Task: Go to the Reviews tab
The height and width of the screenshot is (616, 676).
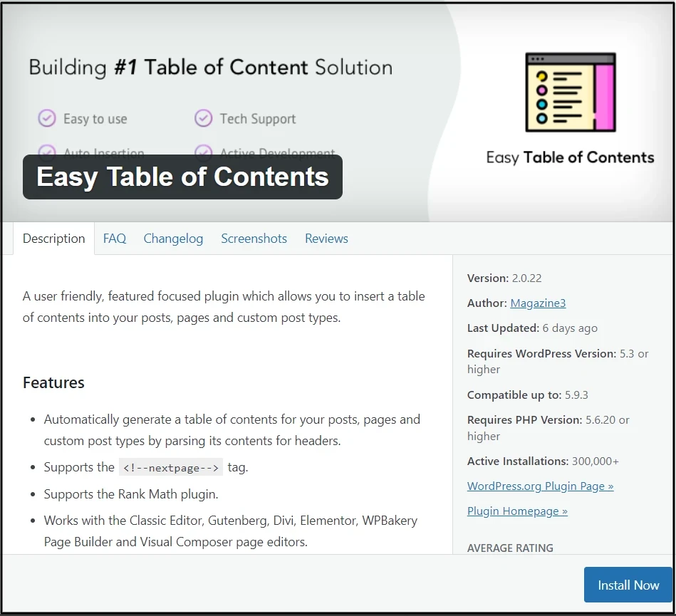Action: pos(326,239)
